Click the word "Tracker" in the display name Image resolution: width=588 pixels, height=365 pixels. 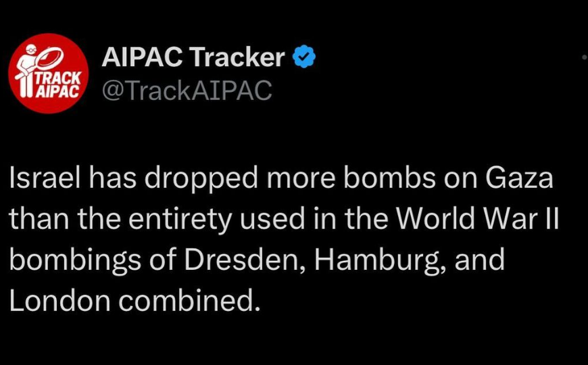237,58
